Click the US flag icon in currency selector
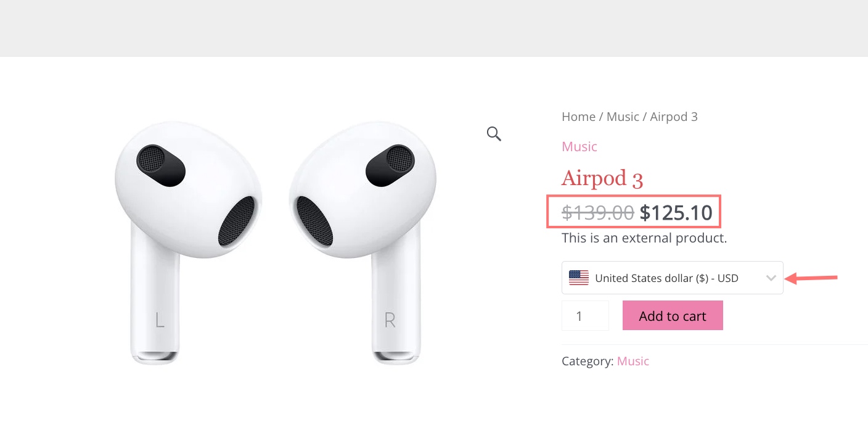 [x=579, y=278]
